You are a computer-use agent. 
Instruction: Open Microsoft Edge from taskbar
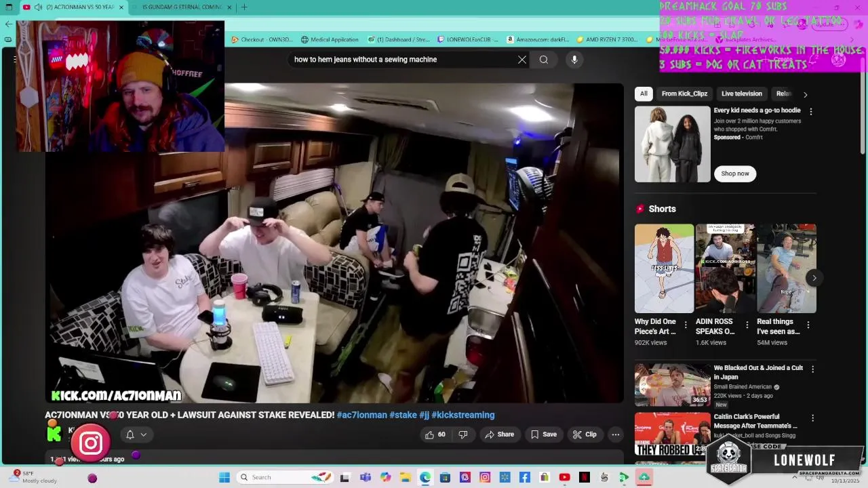[x=425, y=477]
